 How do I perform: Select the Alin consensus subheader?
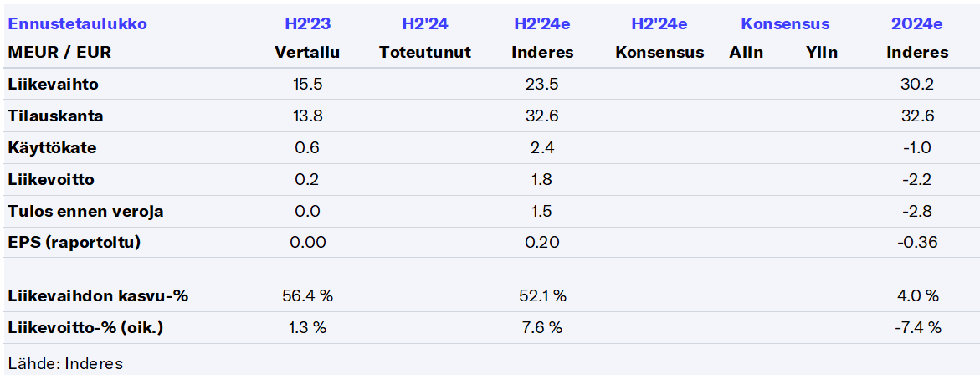(x=746, y=52)
